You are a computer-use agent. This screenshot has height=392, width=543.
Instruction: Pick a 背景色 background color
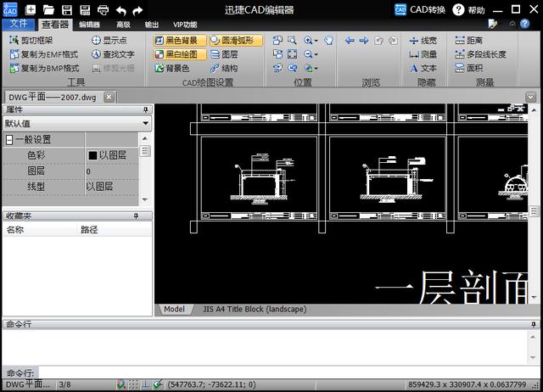pos(172,68)
